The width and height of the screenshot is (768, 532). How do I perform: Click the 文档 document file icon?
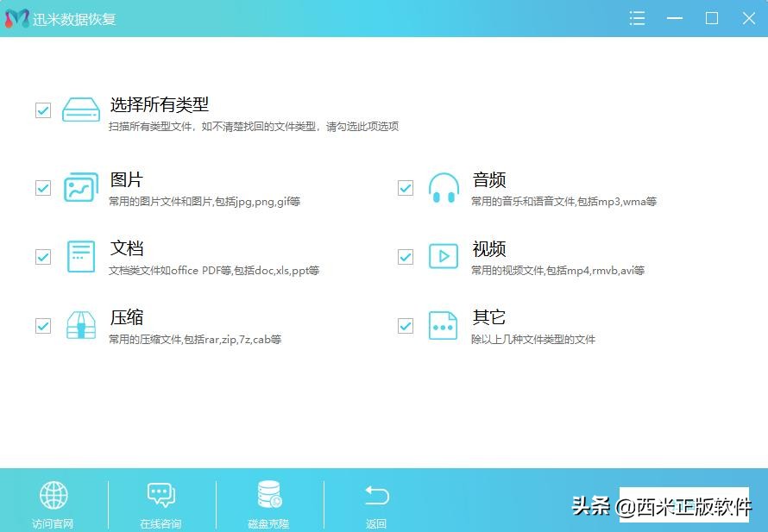[x=80, y=256]
